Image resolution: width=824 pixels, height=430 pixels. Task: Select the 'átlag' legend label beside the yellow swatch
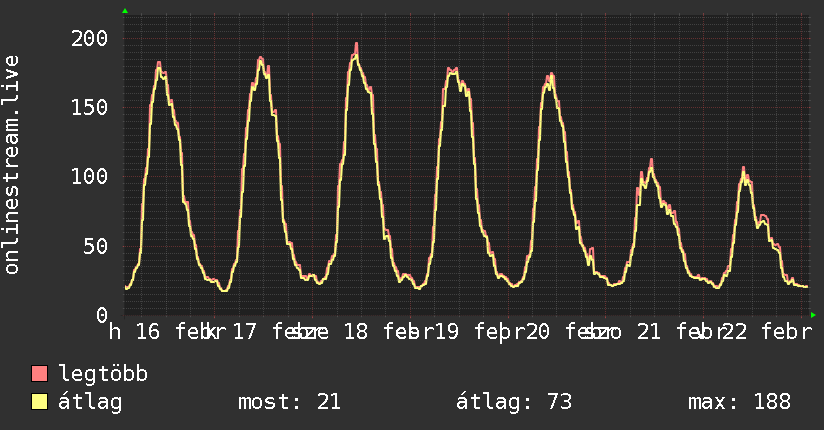pos(90,402)
